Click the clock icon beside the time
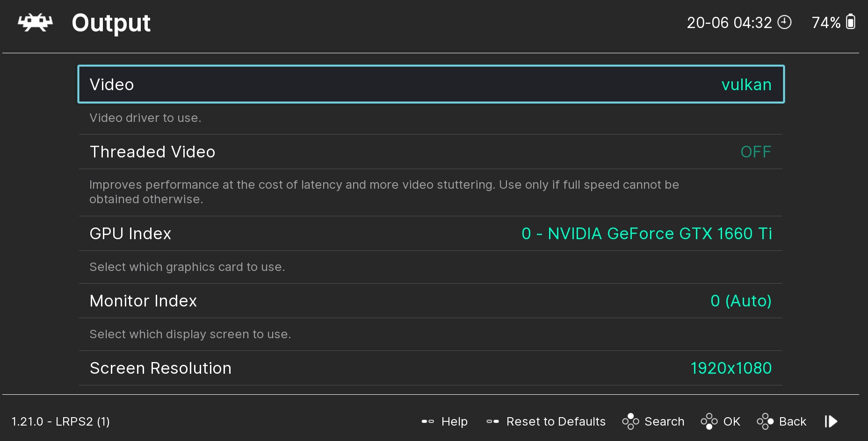 (x=784, y=22)
